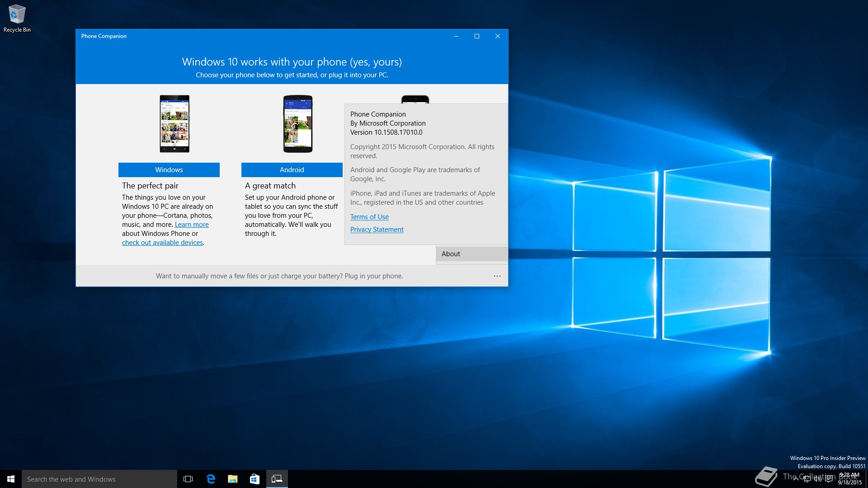Click the 'iPhone, iPad and iTunes are trademarks' text
Image resolution: width=868 pixels, height=488 pixels.
[423, 198]
